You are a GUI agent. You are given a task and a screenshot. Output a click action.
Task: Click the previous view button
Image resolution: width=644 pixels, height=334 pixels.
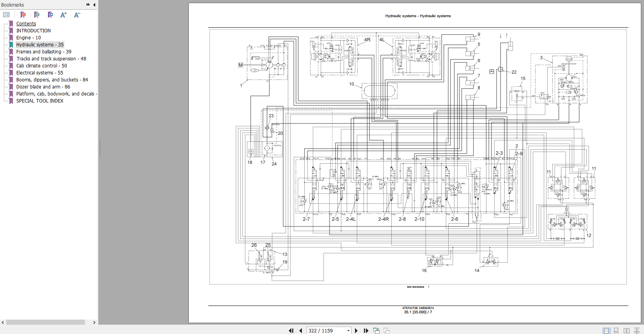[x=376, y=330]
